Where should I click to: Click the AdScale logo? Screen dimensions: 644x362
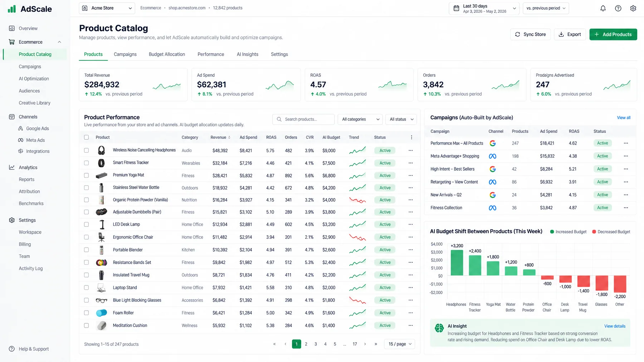(x=30, y=9)
